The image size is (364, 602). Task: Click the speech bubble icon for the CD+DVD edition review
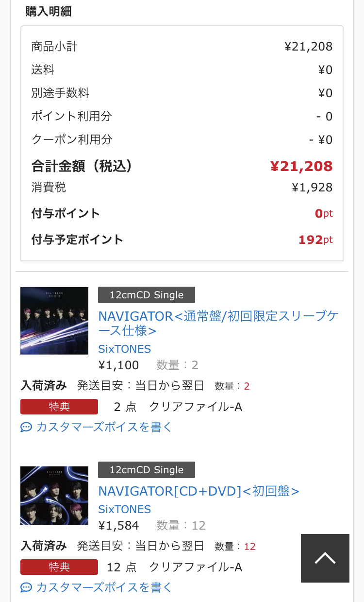26,587
